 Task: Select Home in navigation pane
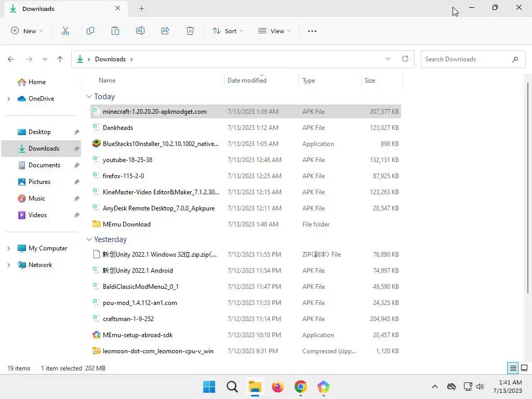click(x=37, y=82)
